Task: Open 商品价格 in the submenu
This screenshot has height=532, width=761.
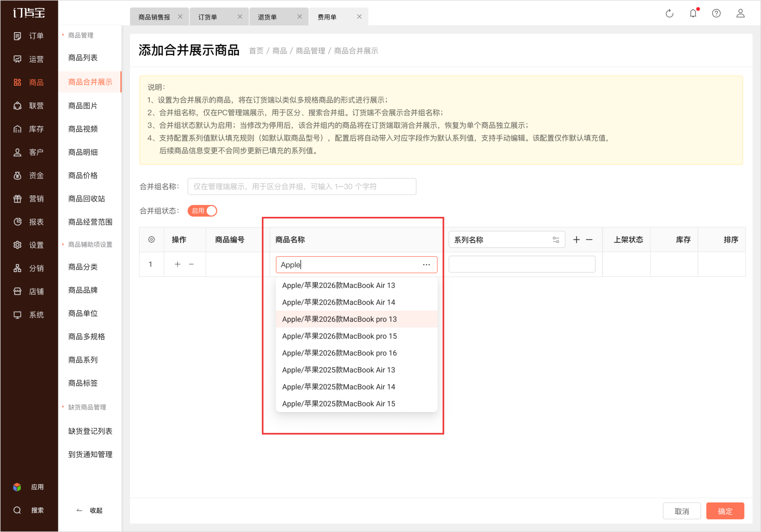Action: pos(83,175)
